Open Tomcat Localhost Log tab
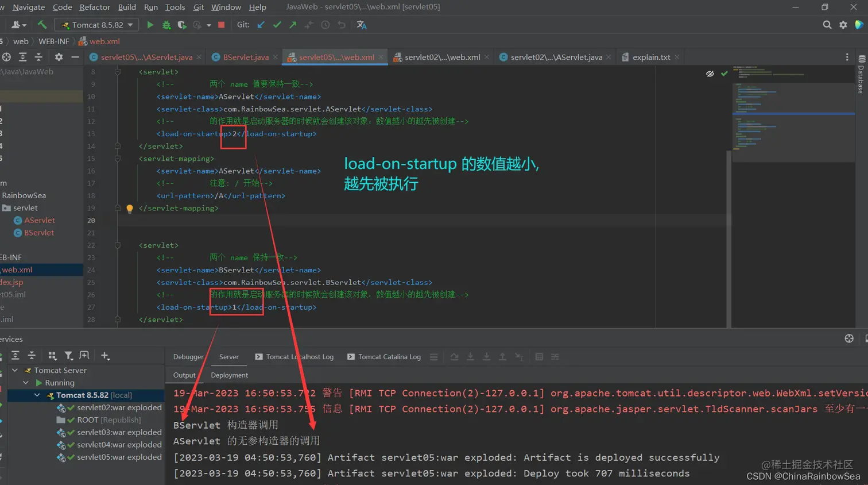The width and height of the screenshot is (868, 485). pyautogui.click(x=294, y=357)
